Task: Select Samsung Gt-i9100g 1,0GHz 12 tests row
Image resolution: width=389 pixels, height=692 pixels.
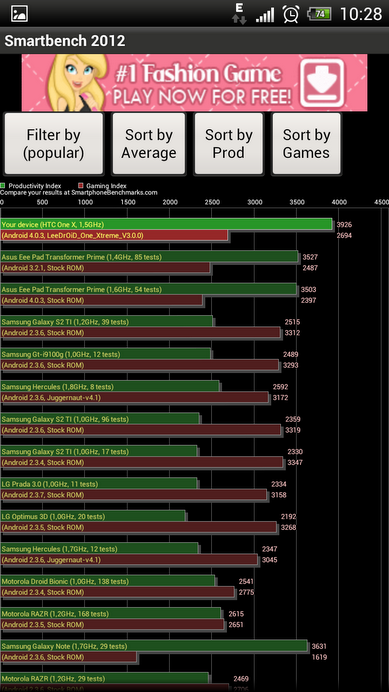Action: 106,354
